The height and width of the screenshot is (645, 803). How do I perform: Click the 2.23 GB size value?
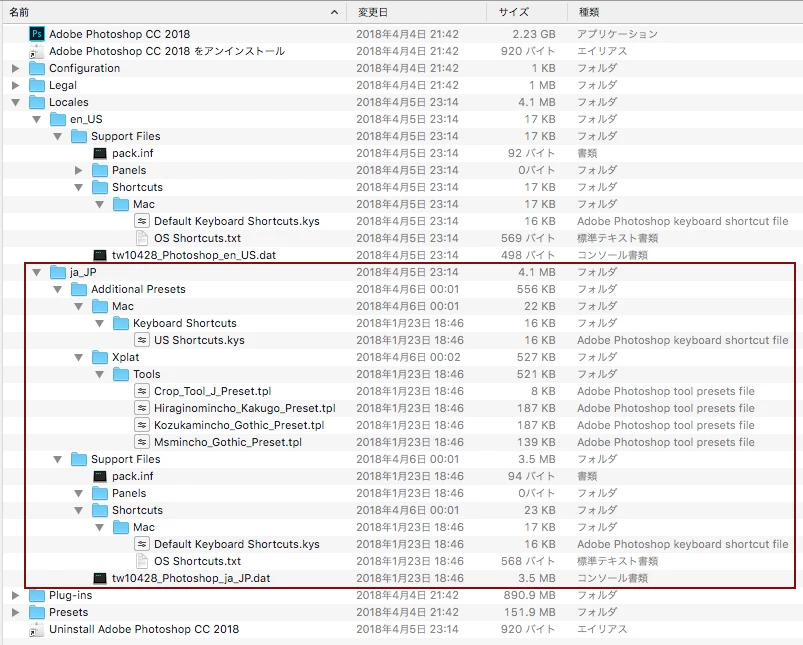[534, 34]
